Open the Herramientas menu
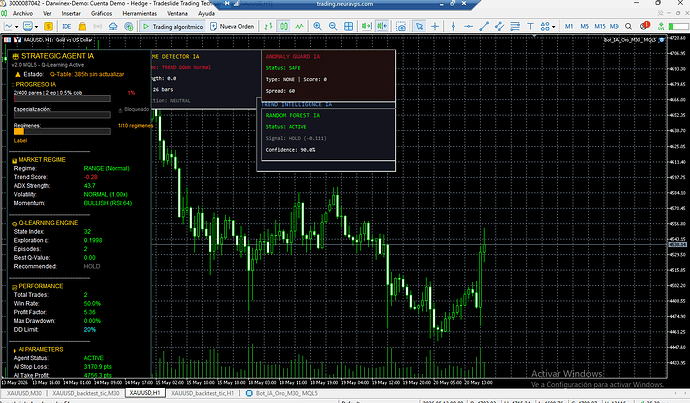 (139, 14)
